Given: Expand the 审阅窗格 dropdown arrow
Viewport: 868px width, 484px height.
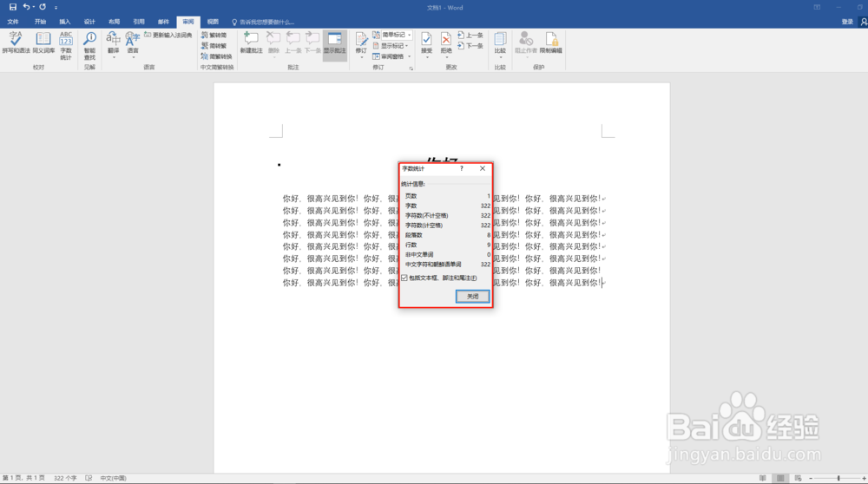Looking at the screenshot, I should [410, 56].
